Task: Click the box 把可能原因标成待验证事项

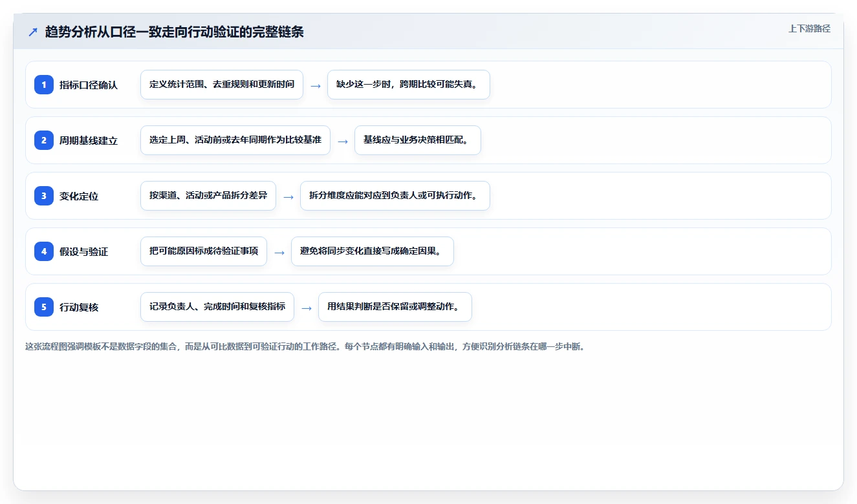Action: (x=204, y=251)
